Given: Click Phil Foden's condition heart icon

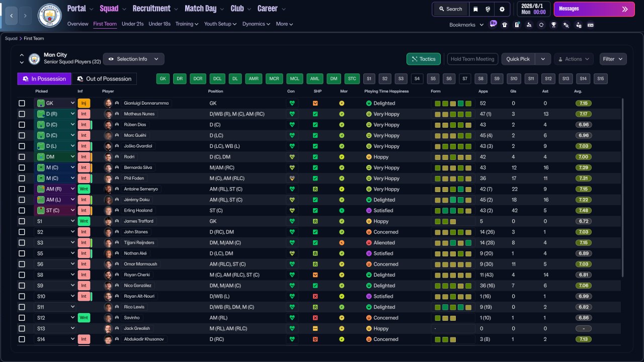Looking at the screenshot, I should [291, 178].
